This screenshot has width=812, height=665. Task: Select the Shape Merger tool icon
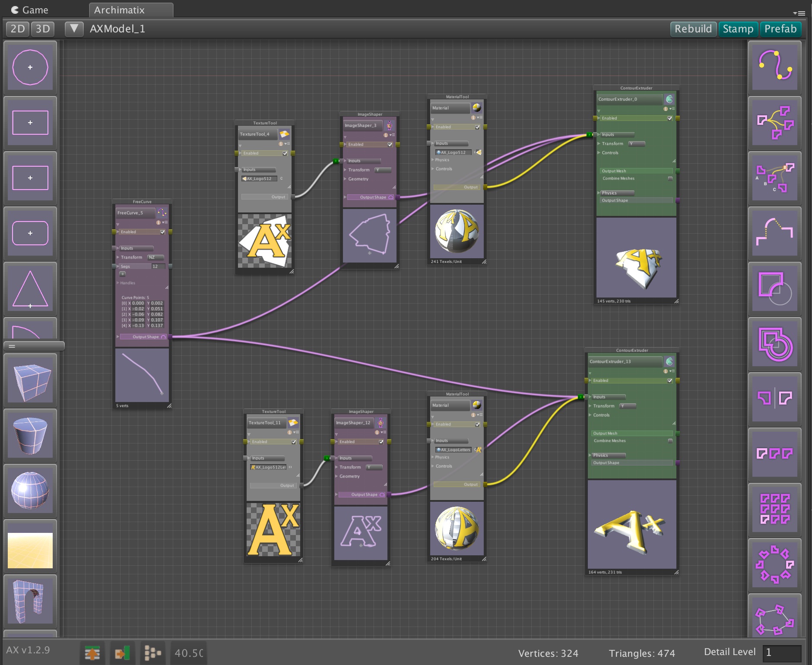point(775,123)
